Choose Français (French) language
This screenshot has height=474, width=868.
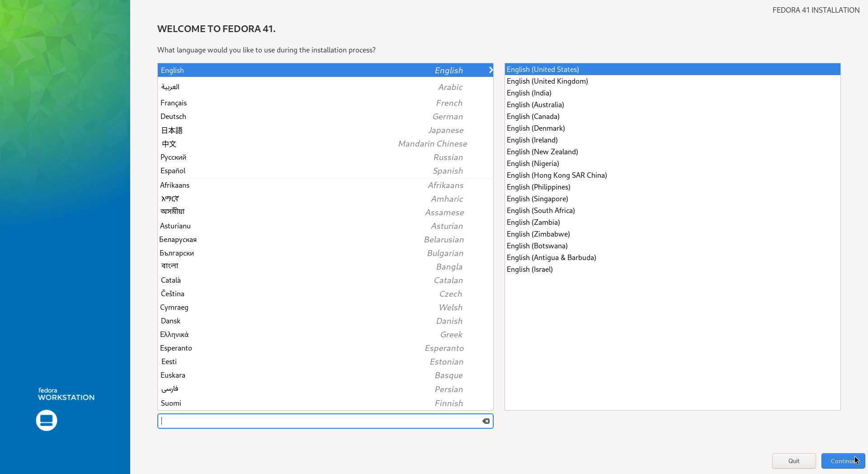(x=325, y=103)
